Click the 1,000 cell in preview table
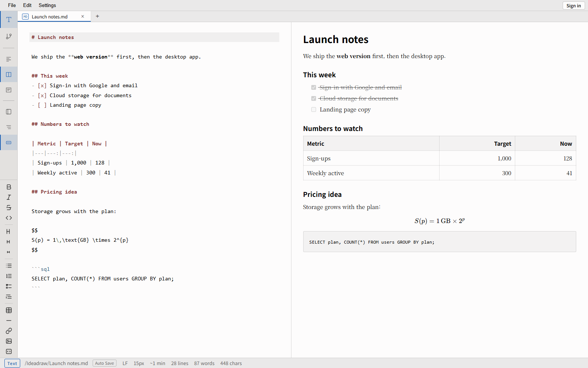The image size is (588, 368). click(x=477, y=158)
